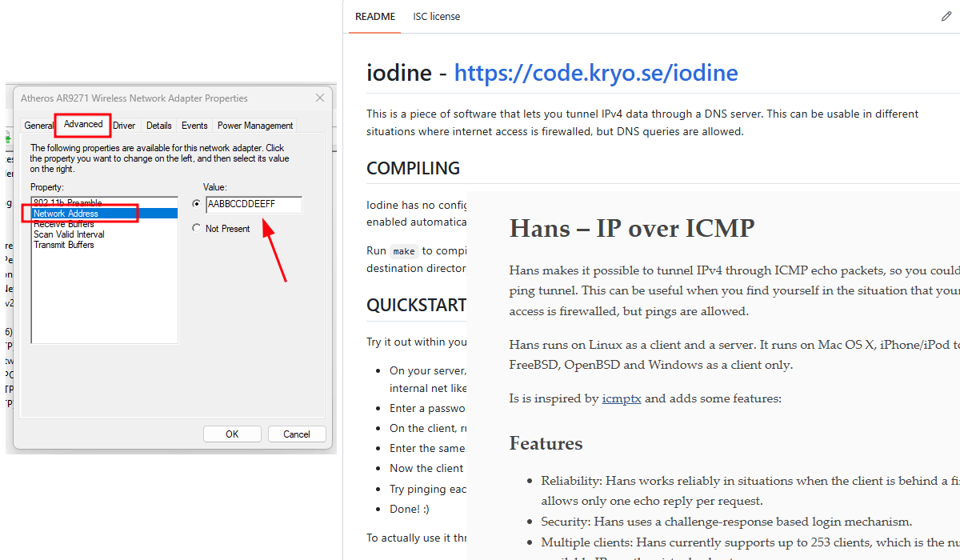The width and height of the screenshot is (960, 560).
Task: Switch to the Advanced tab
Action: coord(83,124)
